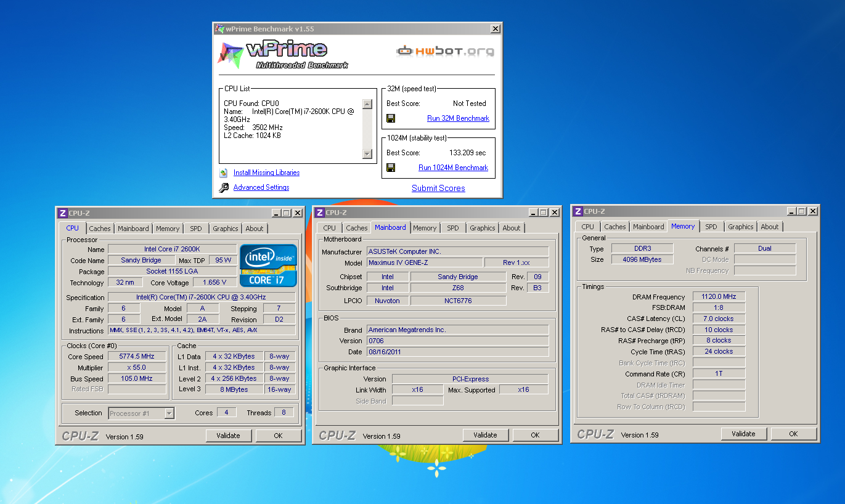
Task: Click the Core Speed value 5774.5 MHz
Action: point(137,356)
